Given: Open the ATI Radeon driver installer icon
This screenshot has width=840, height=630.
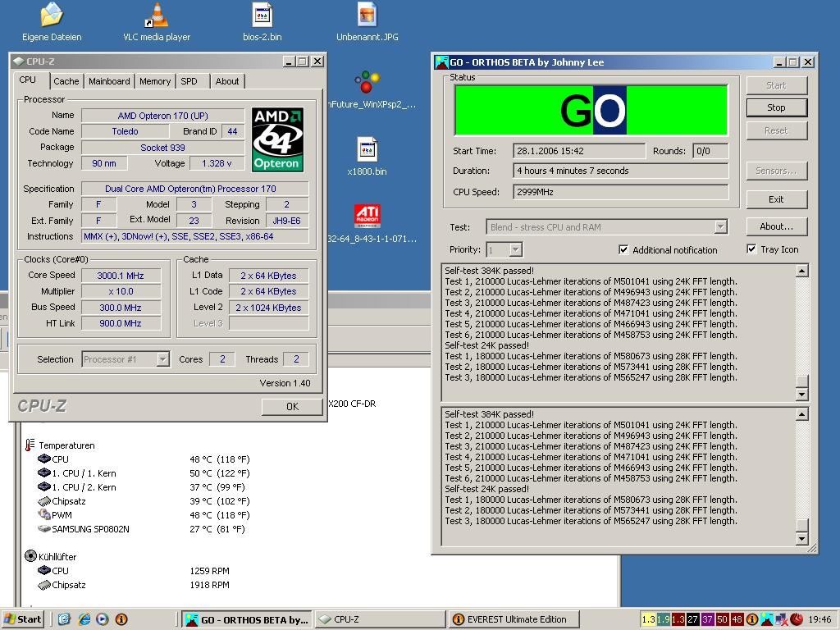Looking at the screenshot, I should pyautogui.click(x=367, y=216).
